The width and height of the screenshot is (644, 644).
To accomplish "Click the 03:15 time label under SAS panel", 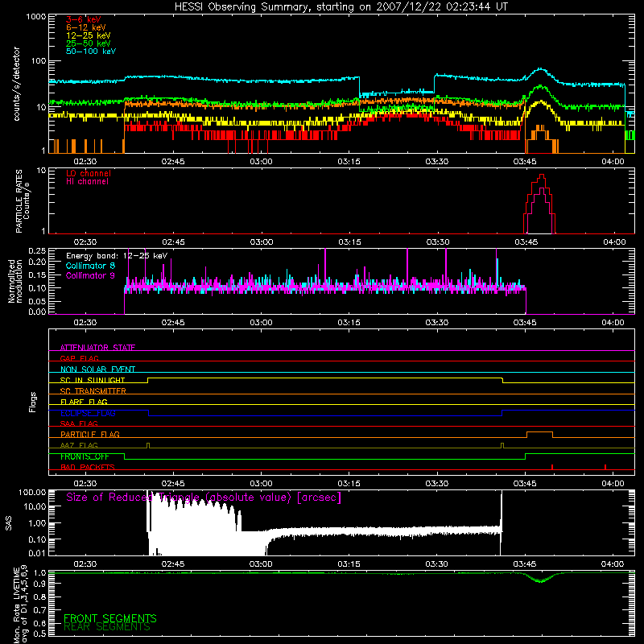I will tap(349, 564).
